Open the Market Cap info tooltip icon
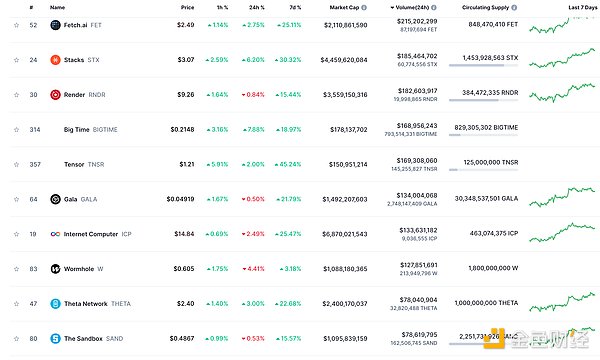This screenshot has width=600, height=360. pos(364,7)
